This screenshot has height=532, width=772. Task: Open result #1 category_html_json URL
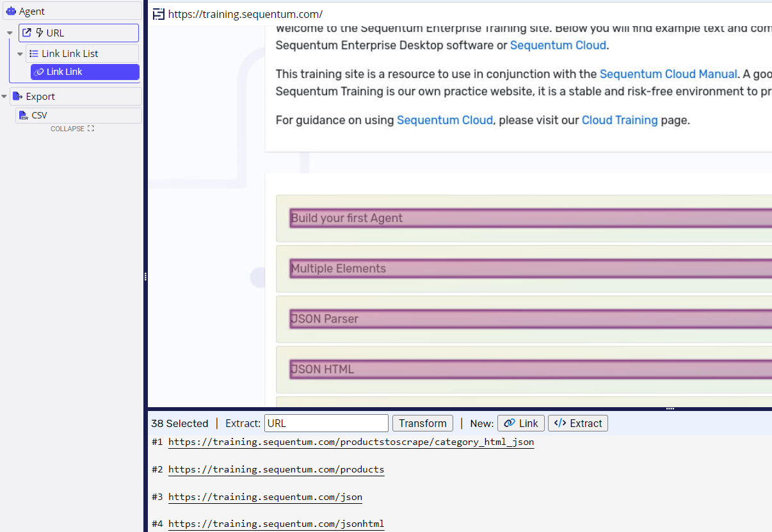click(351, 442)
